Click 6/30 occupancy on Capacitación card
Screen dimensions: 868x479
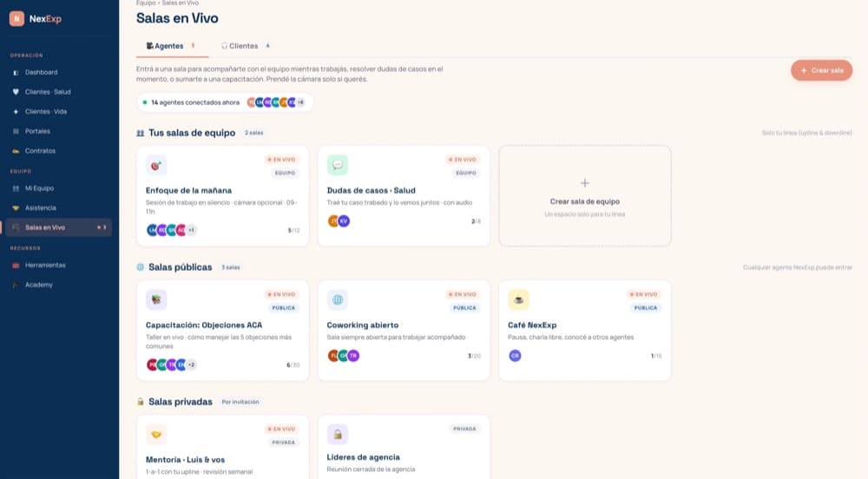click(293, 365)
